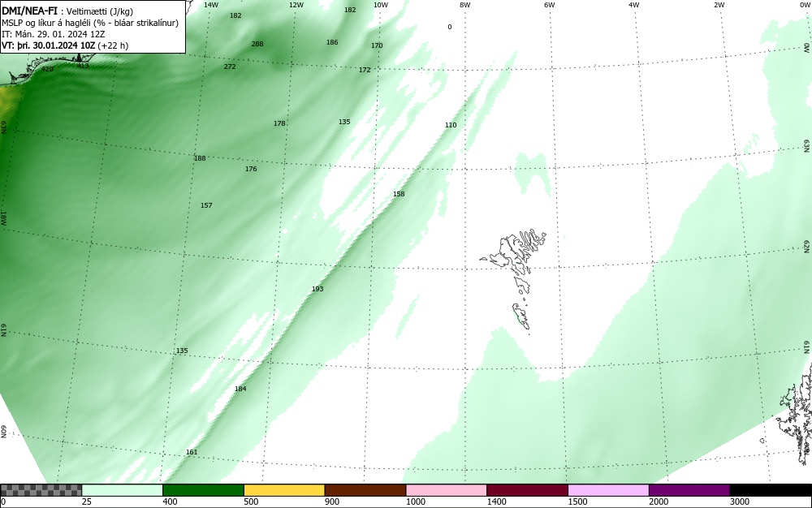Click the map value "172"
This screenshot has width=812, height=508.
(x=365, y=70)
